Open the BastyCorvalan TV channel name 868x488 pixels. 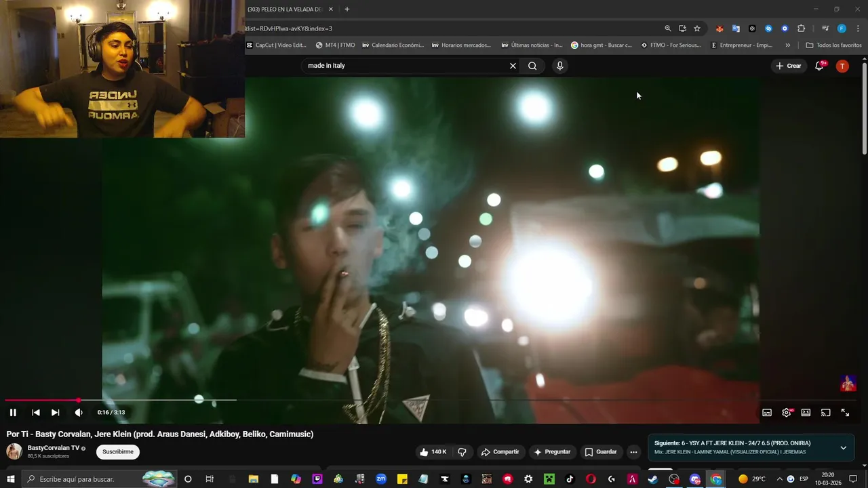point(54,448)
